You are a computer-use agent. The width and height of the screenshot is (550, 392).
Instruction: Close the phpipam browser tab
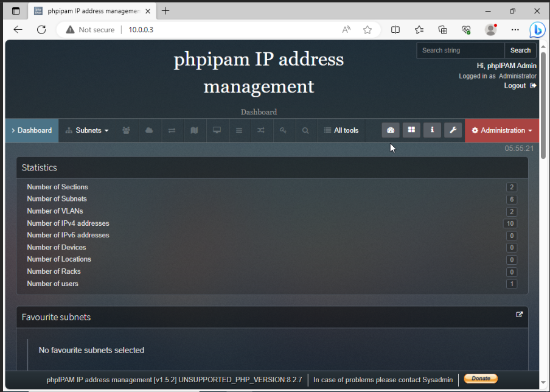pos(148,11)
